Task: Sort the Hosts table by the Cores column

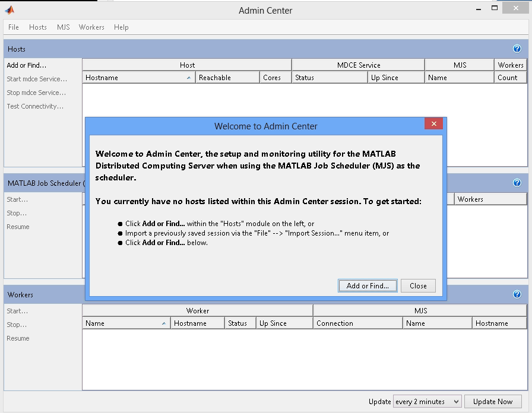Action: 275,78
